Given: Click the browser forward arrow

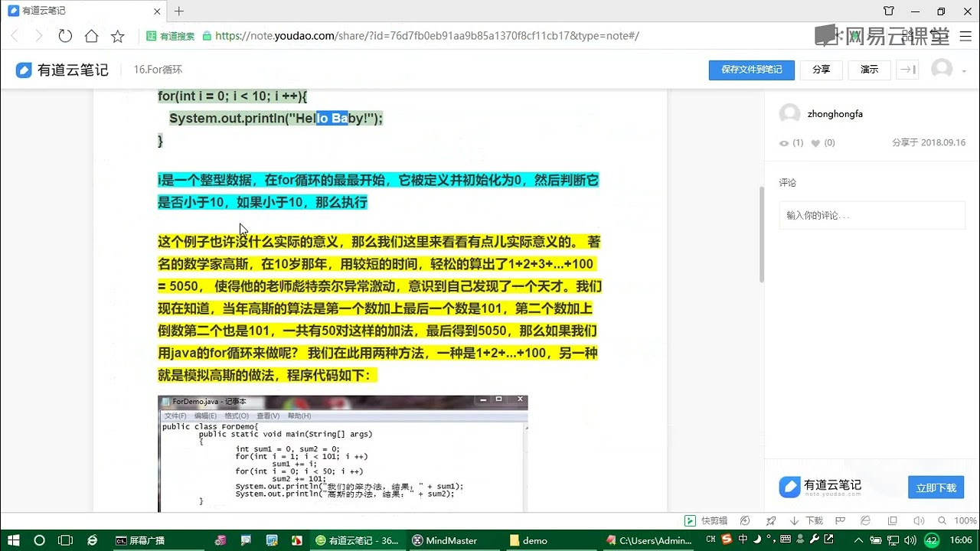Looking at the screenshot, I should [39, 36].
